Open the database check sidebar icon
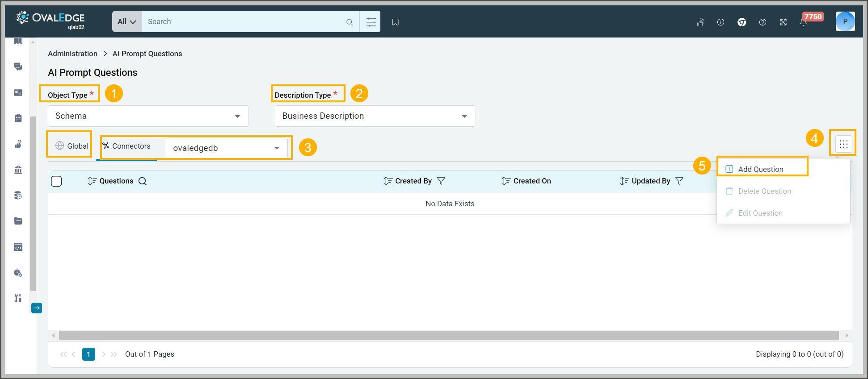Image resolution: width=868 pixels, height=379 pixels. (x=18, y=196)
